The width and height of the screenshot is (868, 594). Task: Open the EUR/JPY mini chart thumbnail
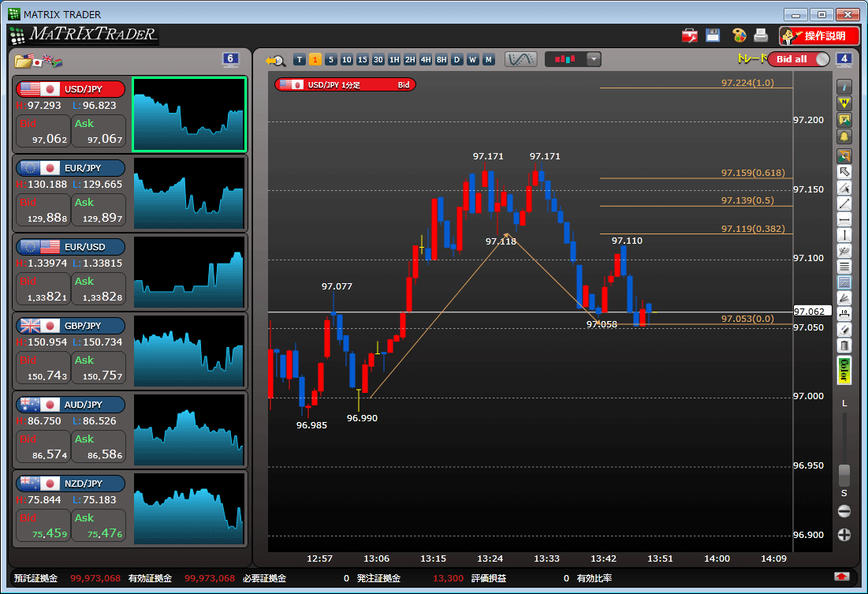coord(189,192)
